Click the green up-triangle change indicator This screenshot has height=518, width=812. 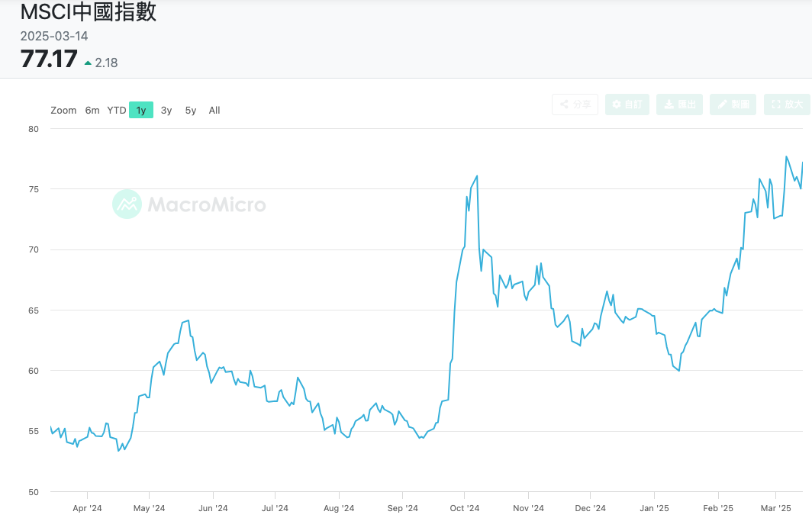point(88,63)
